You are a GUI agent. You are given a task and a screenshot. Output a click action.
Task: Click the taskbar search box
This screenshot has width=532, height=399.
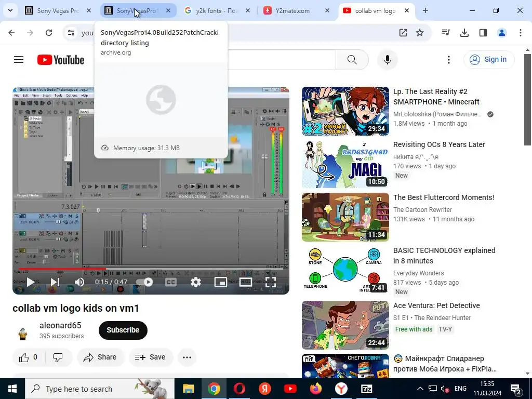[x=99, y=389]
